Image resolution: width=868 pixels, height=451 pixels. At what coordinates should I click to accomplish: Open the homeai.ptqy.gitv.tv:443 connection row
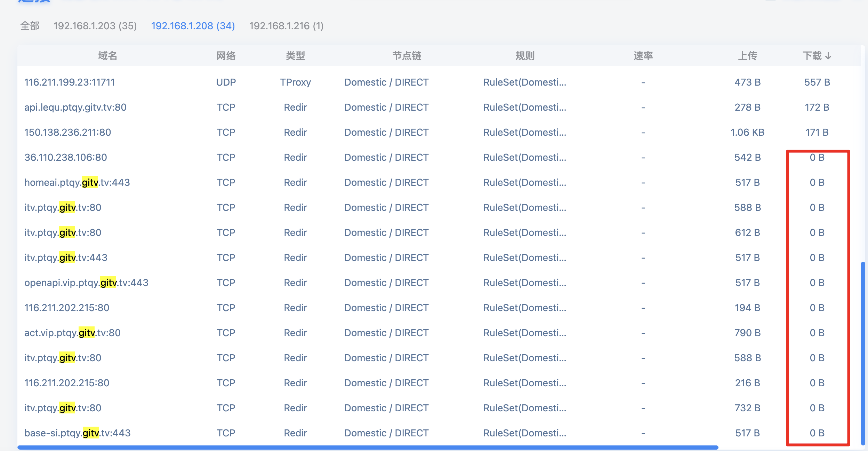coord(77,182)
